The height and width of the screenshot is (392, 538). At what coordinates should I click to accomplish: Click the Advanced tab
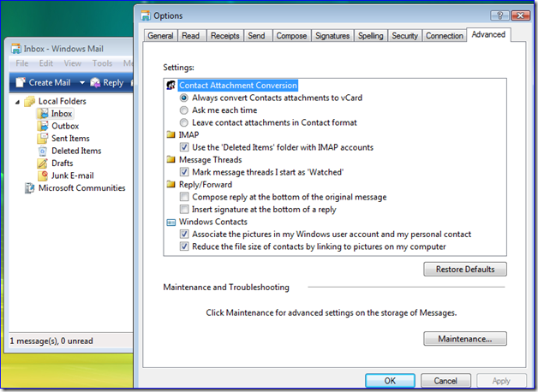point(488,34)
